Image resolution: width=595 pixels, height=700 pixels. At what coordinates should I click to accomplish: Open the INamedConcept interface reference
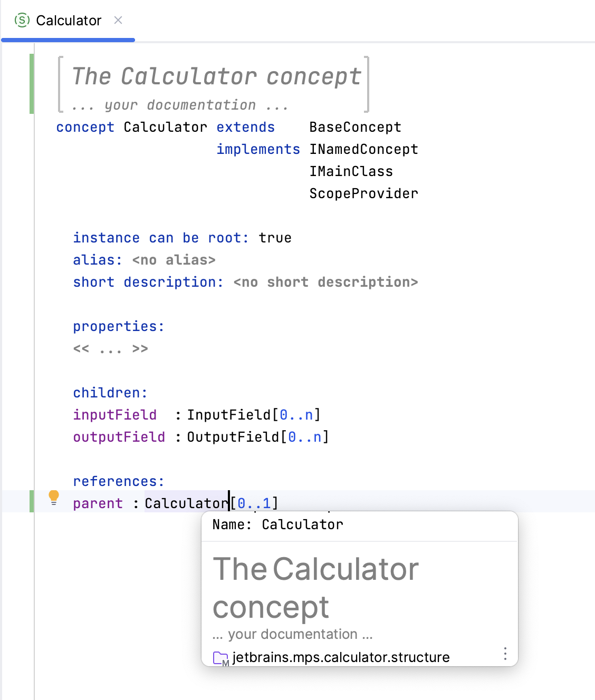363,149
